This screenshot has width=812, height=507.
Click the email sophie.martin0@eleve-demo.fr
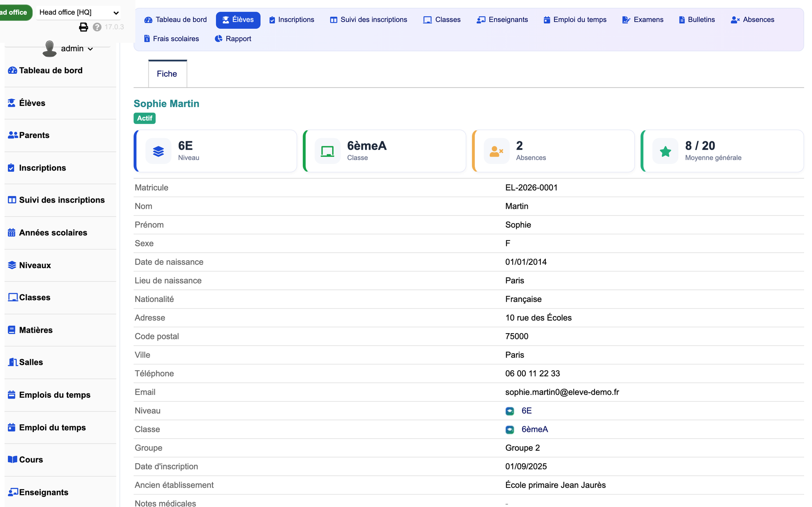pos(562,392)
